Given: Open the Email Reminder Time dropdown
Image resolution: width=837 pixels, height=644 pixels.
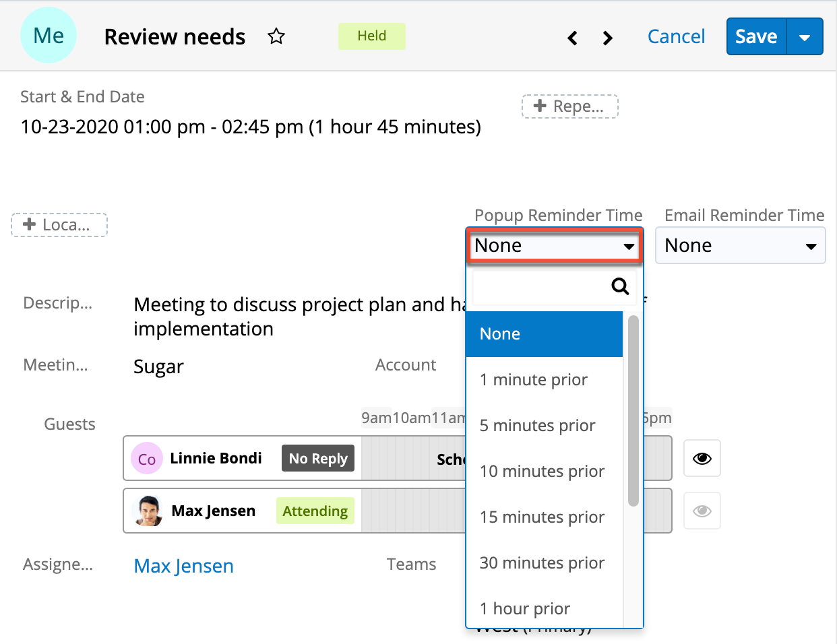Looking at the screenshot, I should pyautogui.click(x=740, y=245).
